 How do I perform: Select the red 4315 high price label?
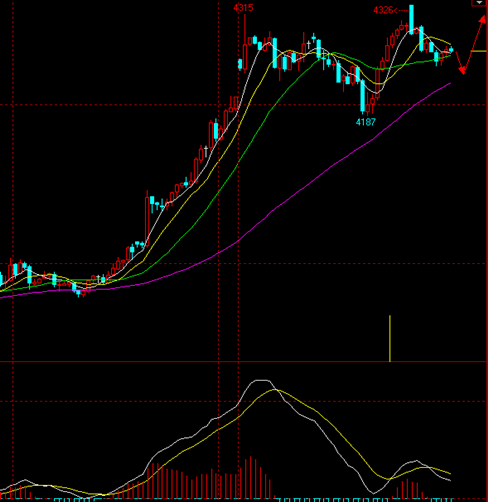click(243, 8)
